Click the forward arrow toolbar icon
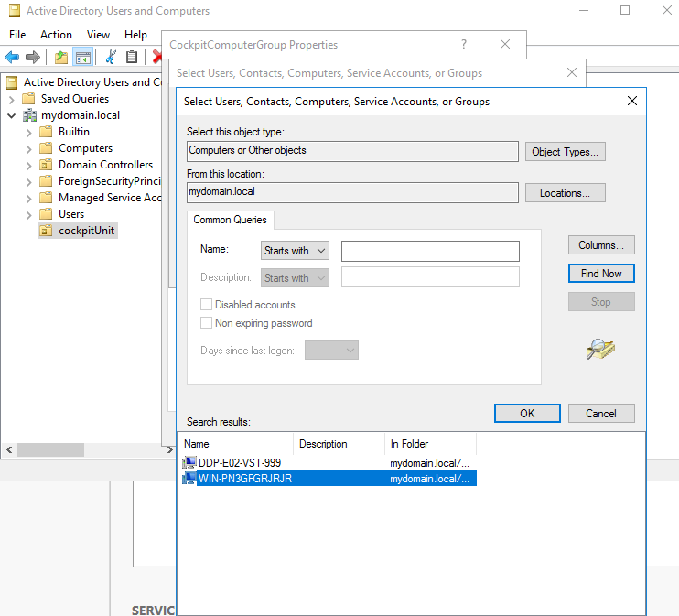This screenshot has width=679, height=616. 33,57
